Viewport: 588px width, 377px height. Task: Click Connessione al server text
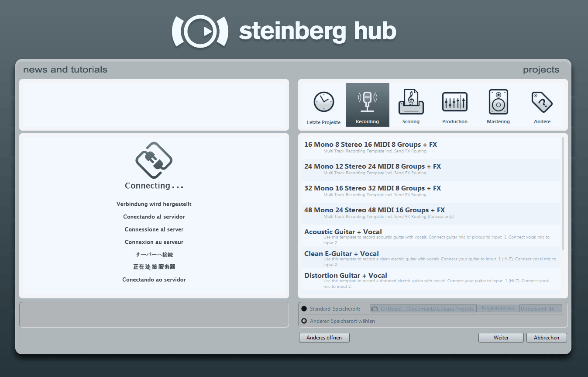(154, 229)
